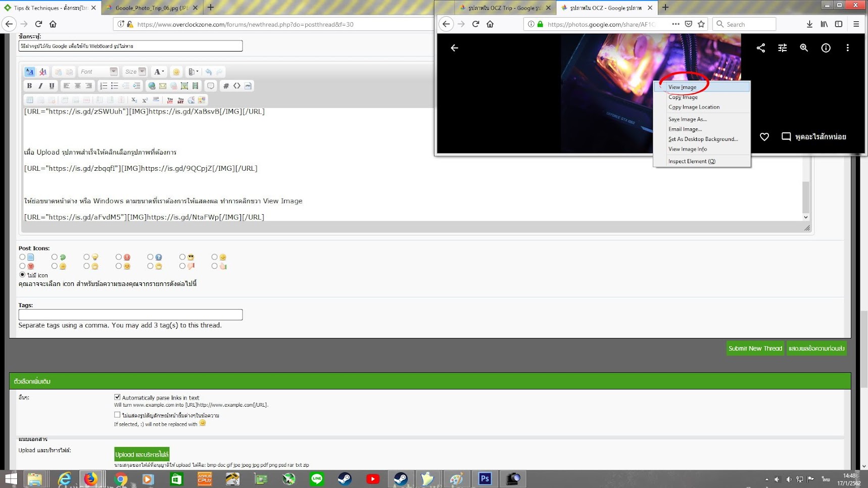
Task: Open the Size dropdown in the editor
Action: tap(142, 72)
